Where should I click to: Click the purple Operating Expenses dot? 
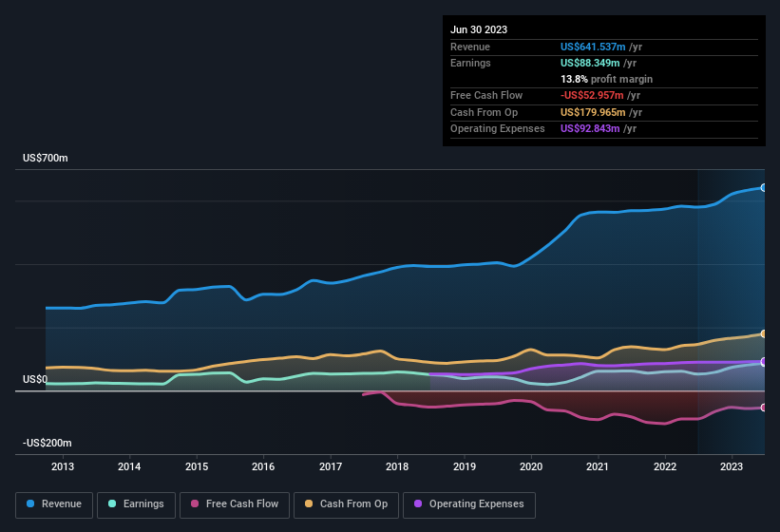[418, 504]
